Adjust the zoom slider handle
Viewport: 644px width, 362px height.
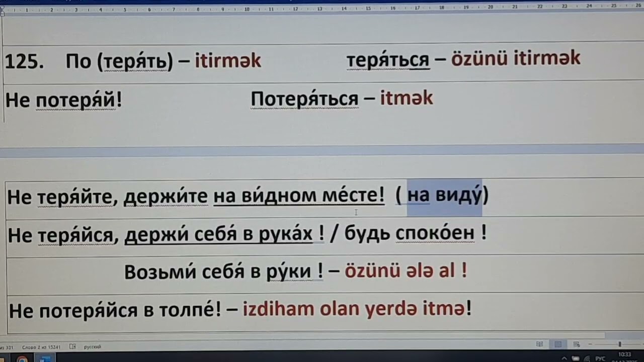(620, 344)
